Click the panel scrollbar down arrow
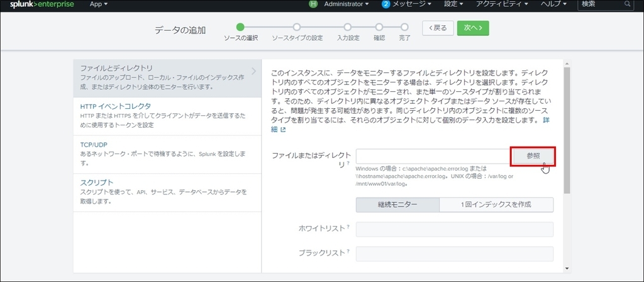Viewport: 644px width, 282px height. click(567, 268)
